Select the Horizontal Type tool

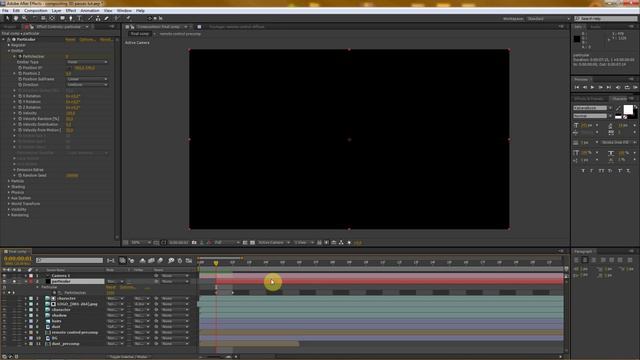80,18
